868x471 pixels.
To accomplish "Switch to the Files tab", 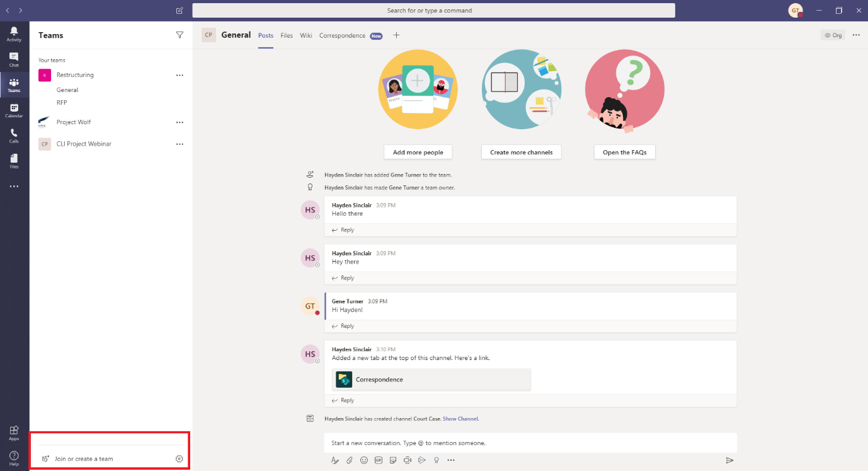I will [287, 36].
